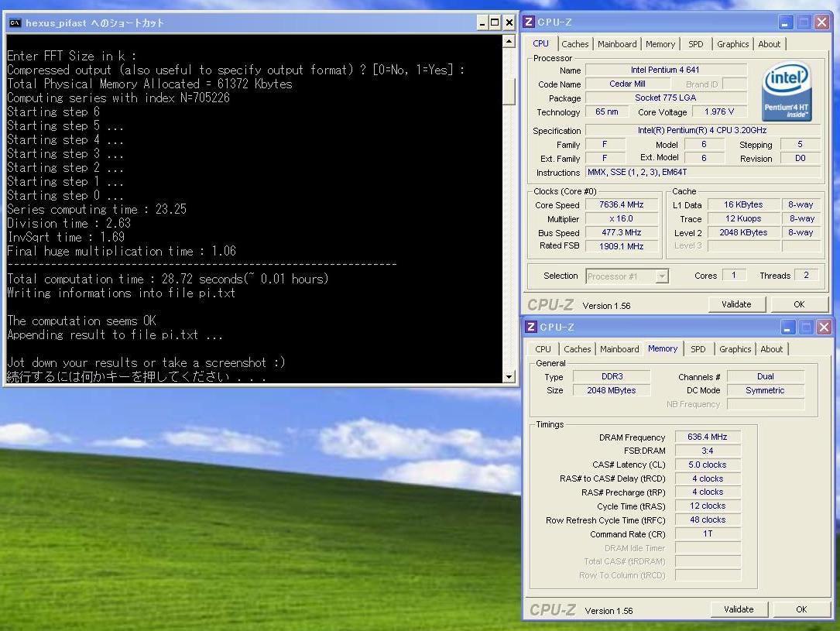Click the Level 2 cache value 2048 KBytes
The height and width of the screenshot is (631, 840).
[743, 232]
